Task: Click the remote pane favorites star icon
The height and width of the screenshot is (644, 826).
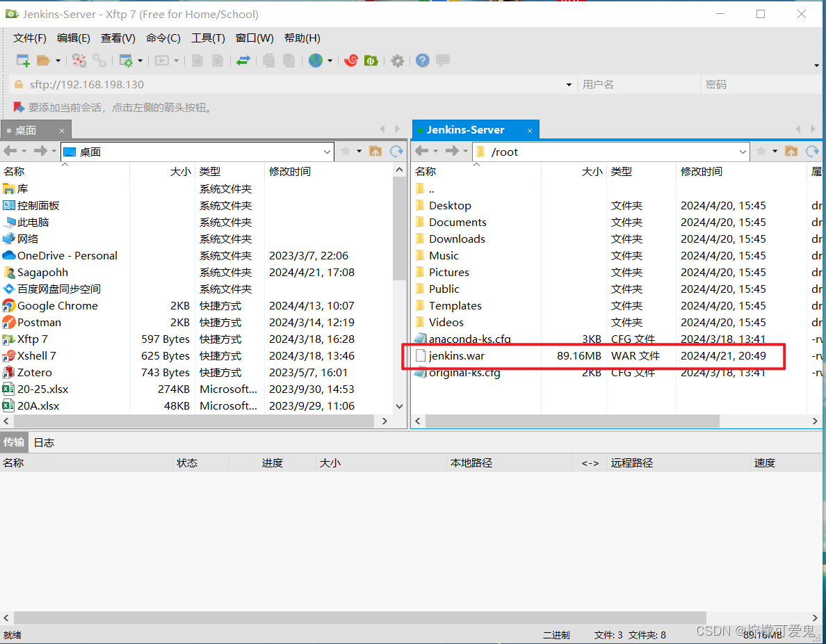Action: click(761, 151)
